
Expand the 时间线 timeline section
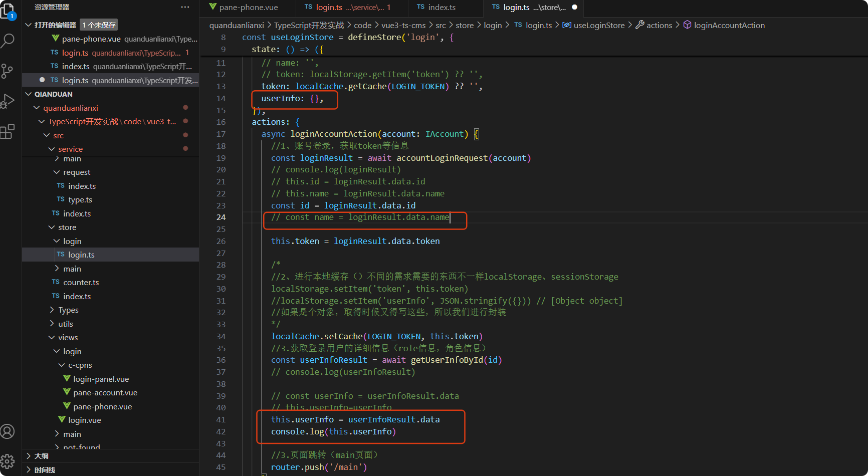click(x=29, y=470)
